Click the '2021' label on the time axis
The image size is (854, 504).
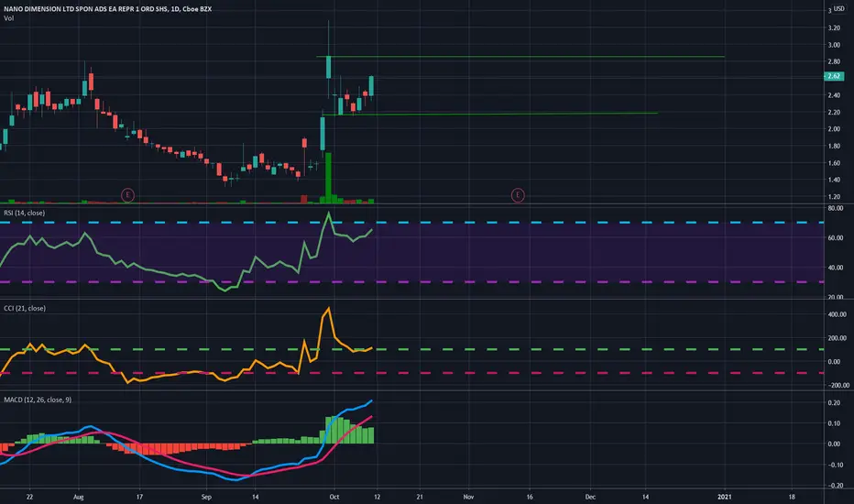pos(725,497)
